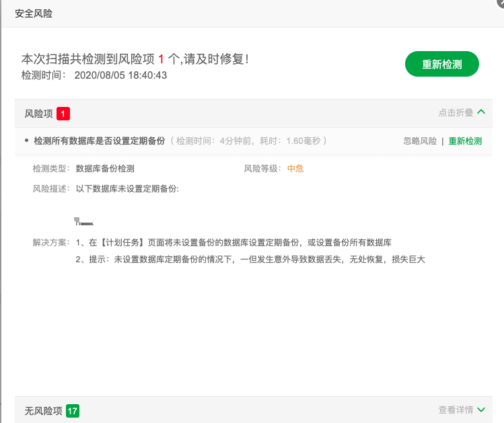Viewport: 504px width, 423px height.
Task: Close the 安全风险 dialog
Action: 501,2
